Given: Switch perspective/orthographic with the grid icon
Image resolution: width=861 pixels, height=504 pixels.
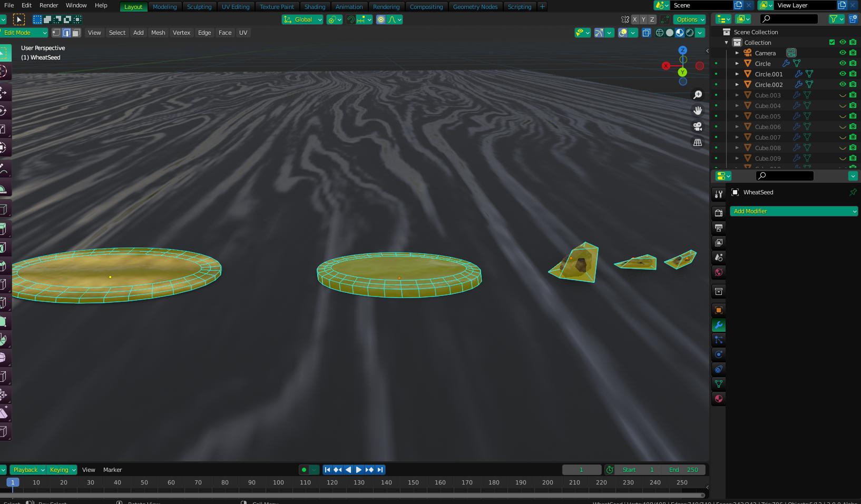Looking at the screenshot, I should click(x=698, y=142).
